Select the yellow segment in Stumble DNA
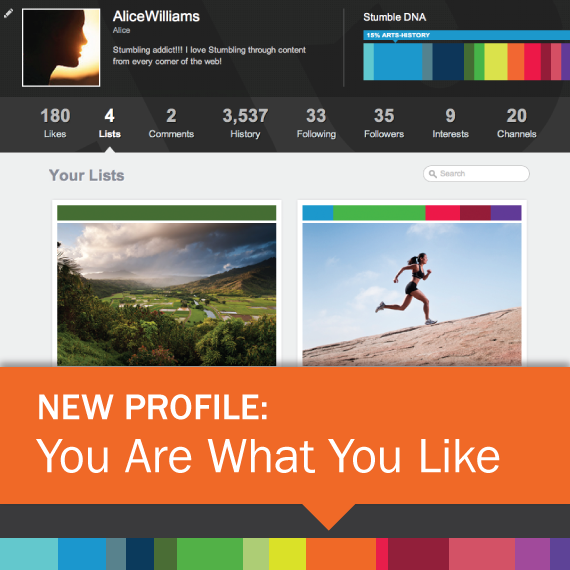Screen dimensions: 570x570 [x=496, y=61]
